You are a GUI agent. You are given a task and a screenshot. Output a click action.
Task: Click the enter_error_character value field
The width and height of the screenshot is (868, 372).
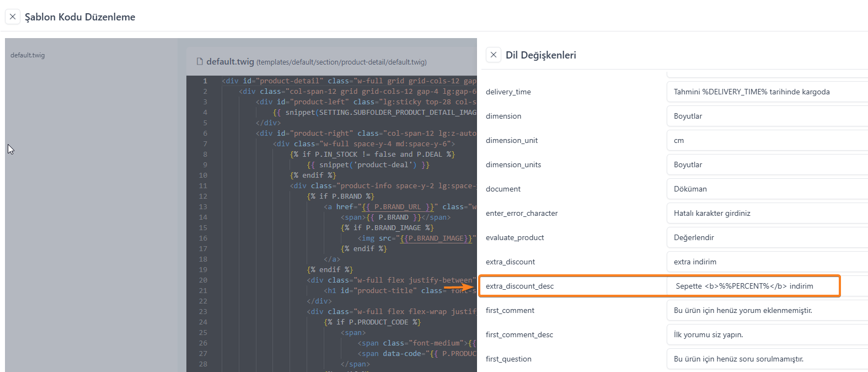point(767,213)
